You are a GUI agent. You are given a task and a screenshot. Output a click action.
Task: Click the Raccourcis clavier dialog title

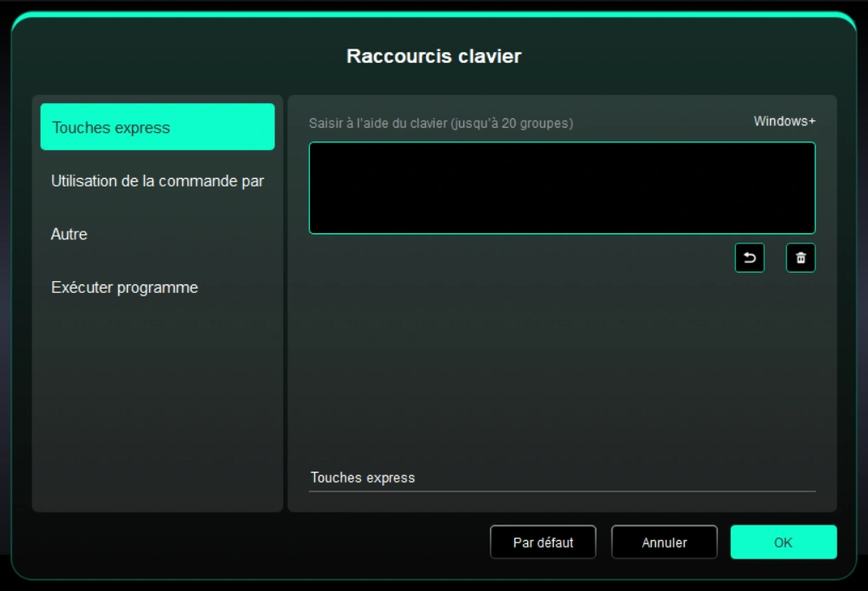[x=434, y=56]
